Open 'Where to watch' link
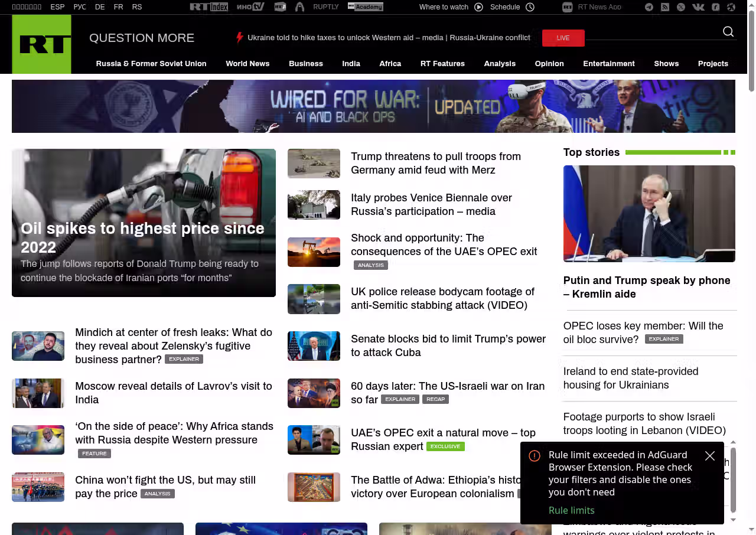This screenshot has width=756, height=535. 451,7
